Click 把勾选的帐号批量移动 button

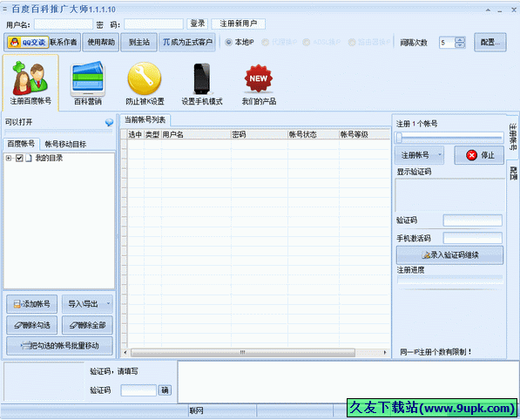(x=60, y=346)
